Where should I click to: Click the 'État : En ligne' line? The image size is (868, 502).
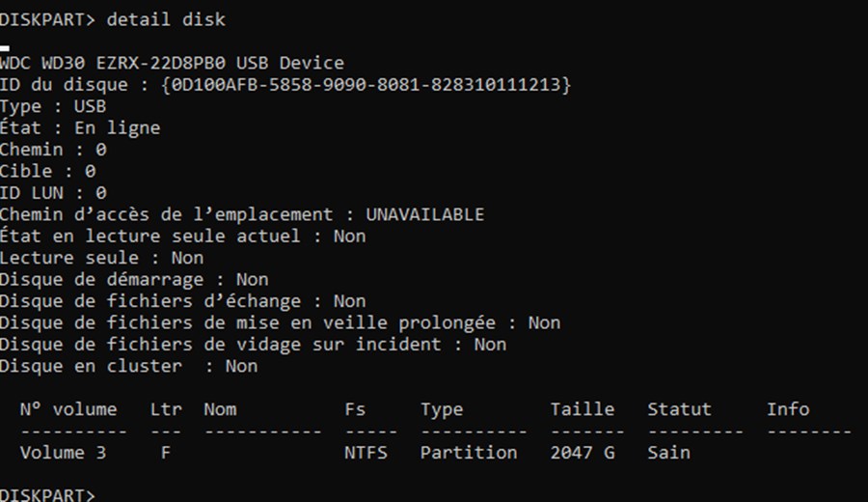pos(80,127)
